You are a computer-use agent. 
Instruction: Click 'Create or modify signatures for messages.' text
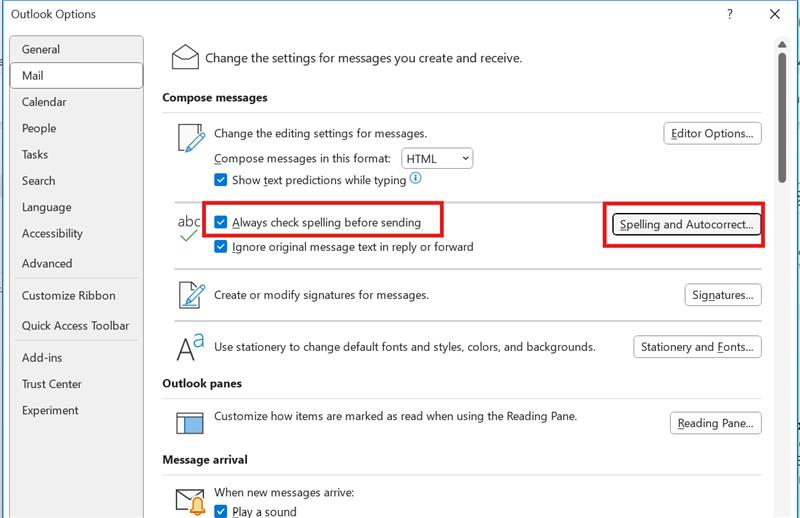[x=321, y=295]
